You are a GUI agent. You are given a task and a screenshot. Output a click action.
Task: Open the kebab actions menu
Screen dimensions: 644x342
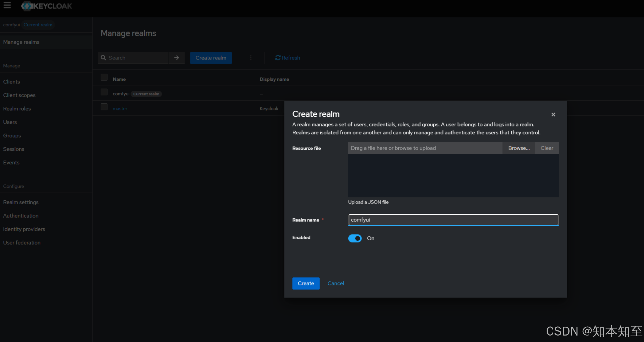point(250,58)
